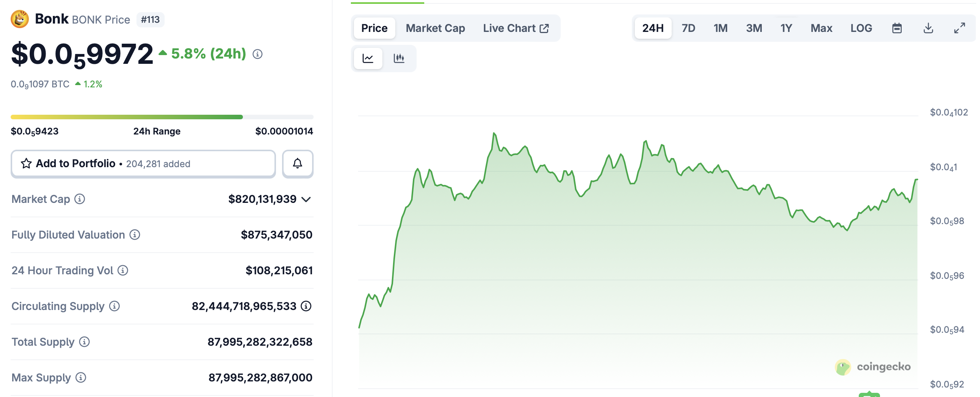View Market Cap info tooltip icon
Screen dimensions: 980x397
[x=80, y=199]
